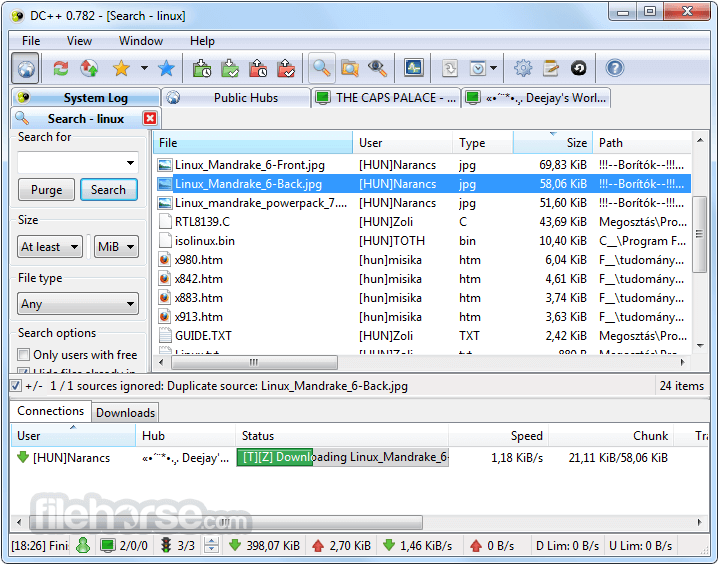
Task: Sort results by Size column header
Action: pyautogui.click(x=553, y=143)
